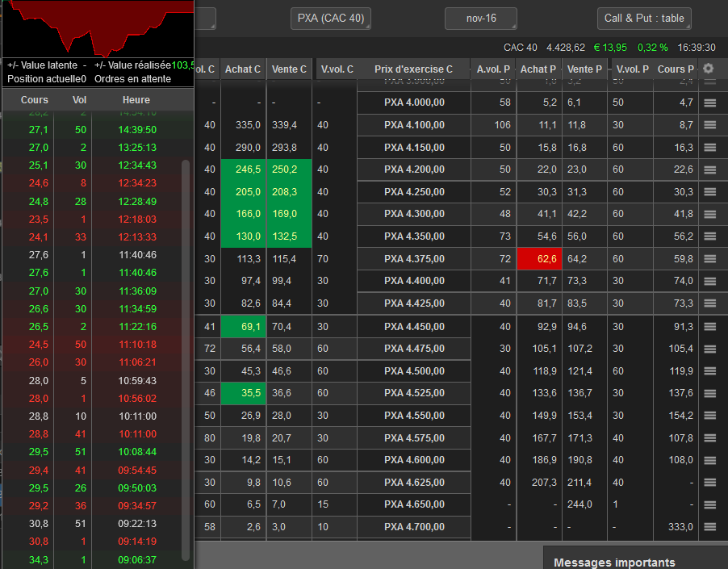Open row menu for PXA 4.475,00

(x=709, y=349)
